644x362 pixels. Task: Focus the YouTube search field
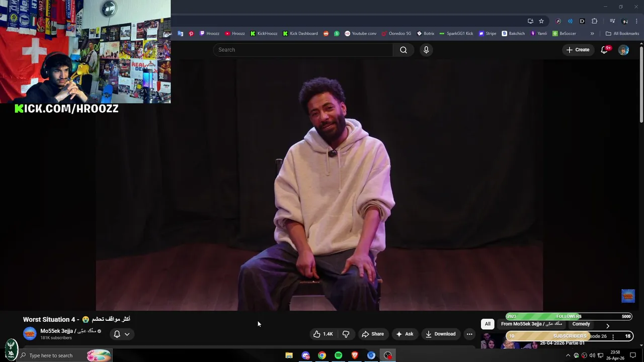pyautogui.click(x=303, y=50)
